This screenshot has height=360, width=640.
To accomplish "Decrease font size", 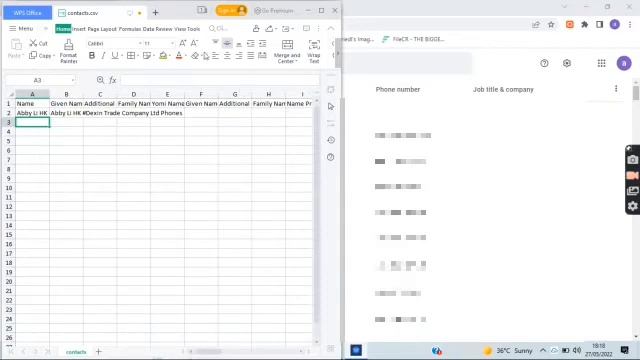I will 194,43.
